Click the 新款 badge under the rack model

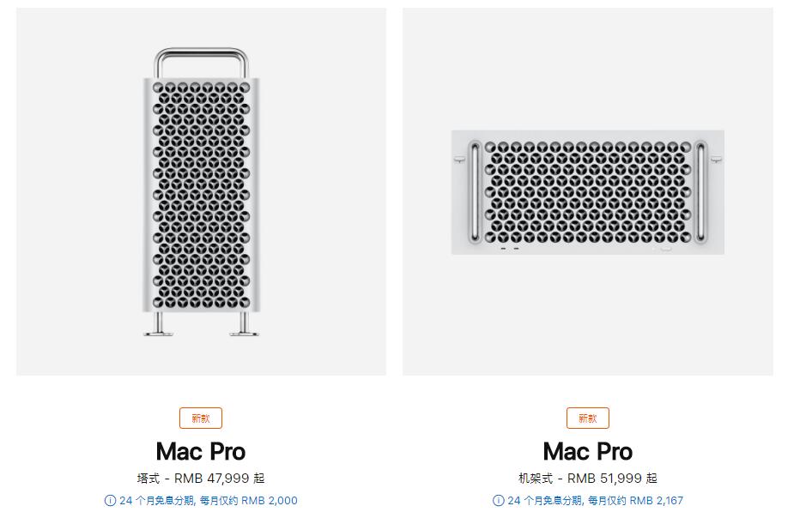(588, 419)
